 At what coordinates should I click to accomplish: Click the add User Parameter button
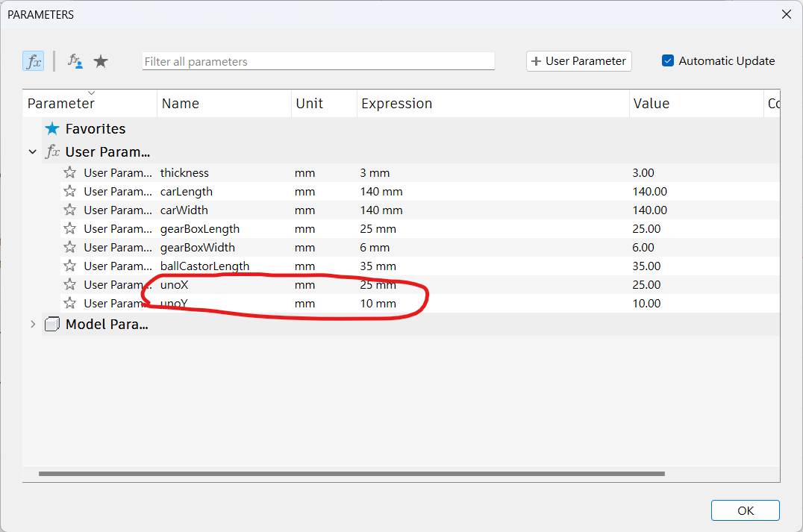click(579, 61)
